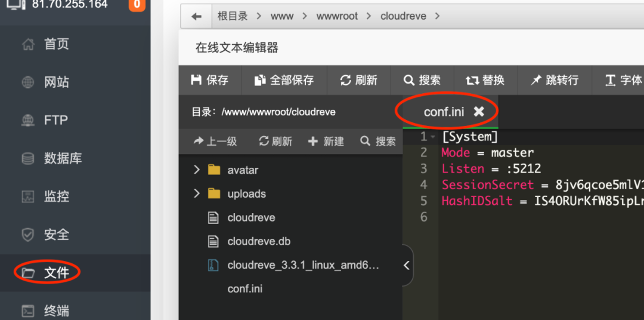Click the 跳转行 go-to-line button
The image size is (644, 320).
(x=555, y=80)
